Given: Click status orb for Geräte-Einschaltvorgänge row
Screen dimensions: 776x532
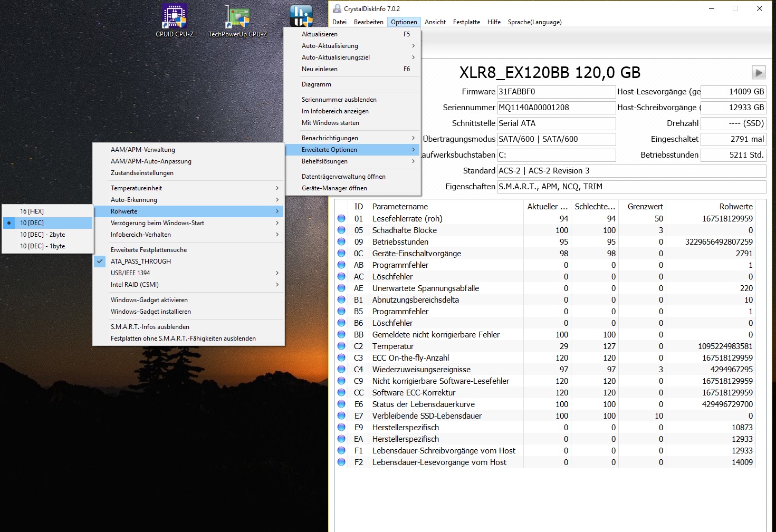Looking at the screenshot, I should (341, 253).
